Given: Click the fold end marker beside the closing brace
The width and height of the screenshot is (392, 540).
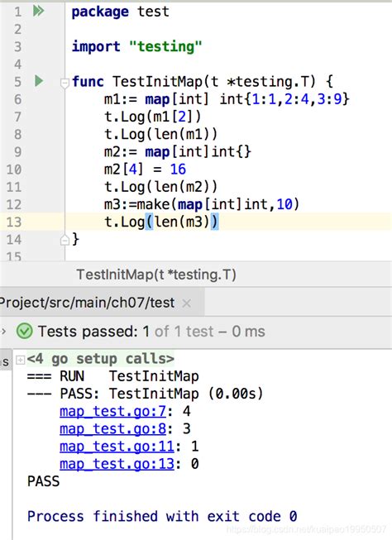Looking at the screenshot, I should (65, 240).
